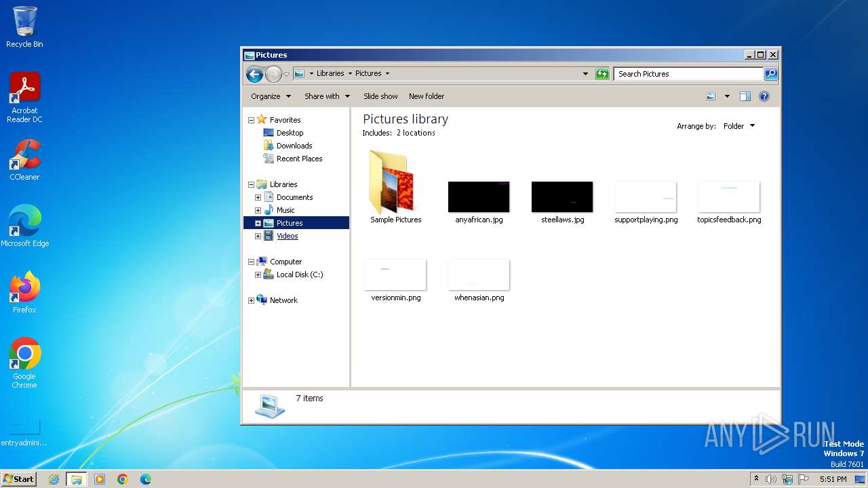Image resolution: width=868 pixels, height=488 pixels.
Task: Collapse the Favorites tree group
Action: pyautogui.click(x=251, y=120)
